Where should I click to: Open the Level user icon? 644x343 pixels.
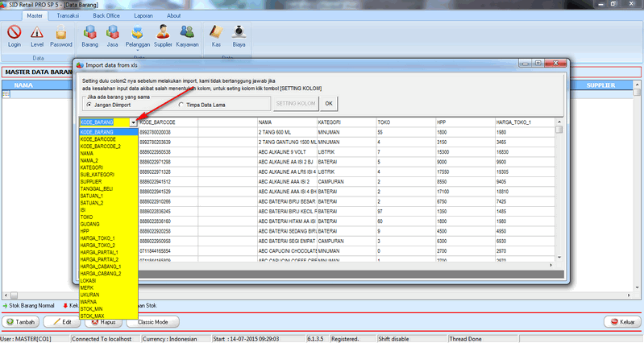tap(37, 33)
